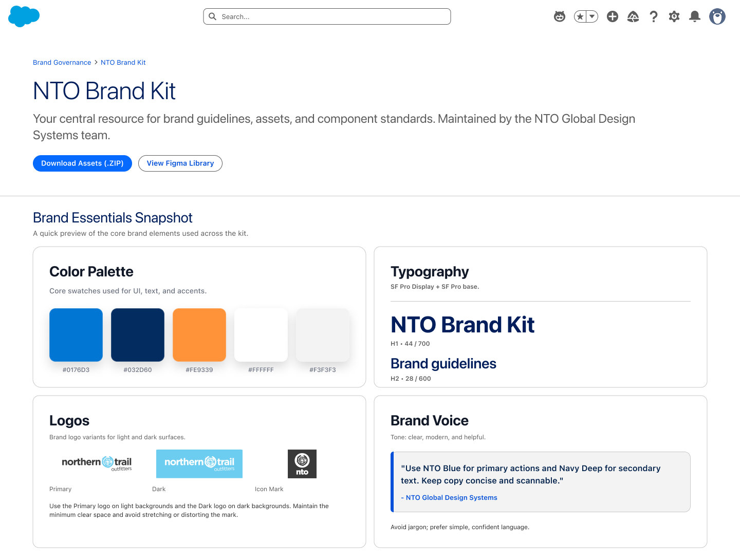Click the nto Icon Mark logo
Image resolution: width=740 pixels, height=560 pixels.
(x=302, y=464)
